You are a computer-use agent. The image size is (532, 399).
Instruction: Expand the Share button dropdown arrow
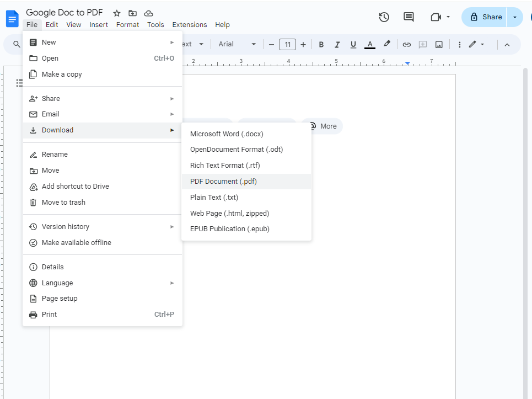[x=515, y=17]
